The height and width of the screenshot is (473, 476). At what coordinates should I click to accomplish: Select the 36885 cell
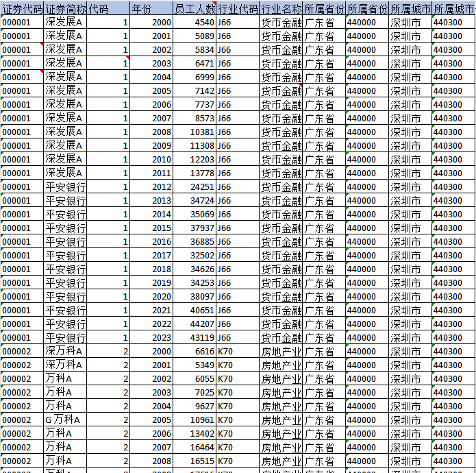click(x=195, y=241)
